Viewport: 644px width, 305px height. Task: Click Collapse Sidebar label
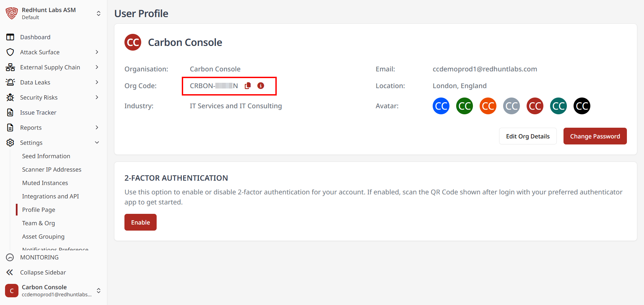tap(43, 272)
